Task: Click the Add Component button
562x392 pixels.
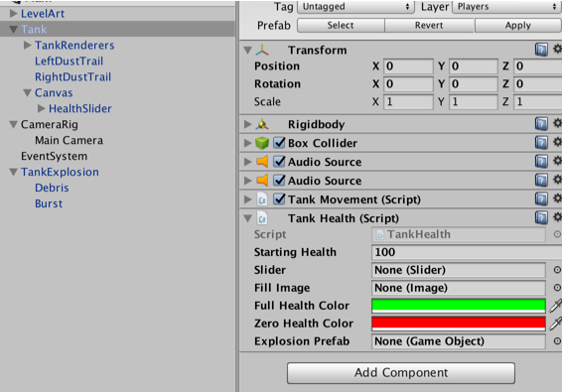Action: pyautogui.click(x=401, y=373)
